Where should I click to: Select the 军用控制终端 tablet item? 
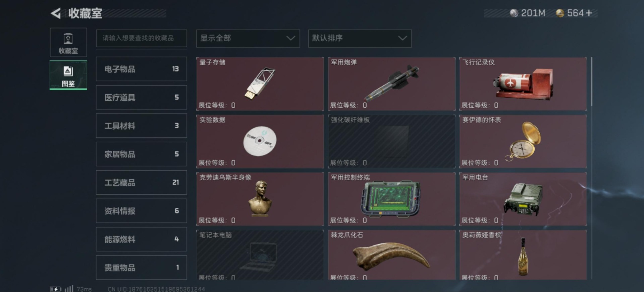391,199
